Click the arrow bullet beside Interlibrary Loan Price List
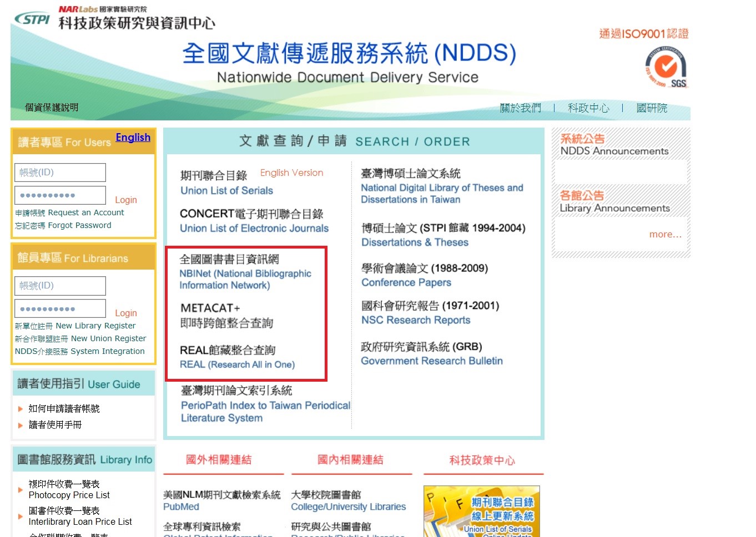The width and height of the screenshot is (756, 537). point(21,516)
